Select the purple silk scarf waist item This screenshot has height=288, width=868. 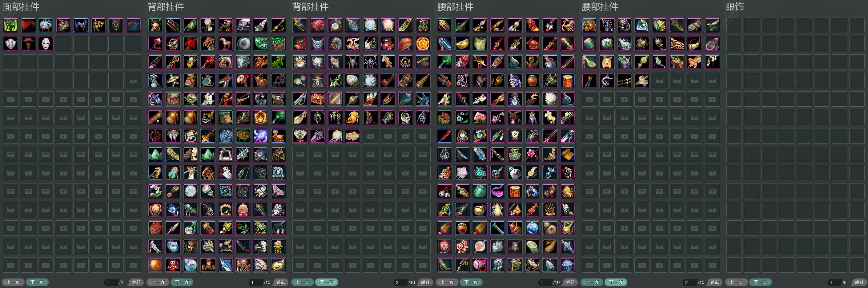[x=497, y=191]
